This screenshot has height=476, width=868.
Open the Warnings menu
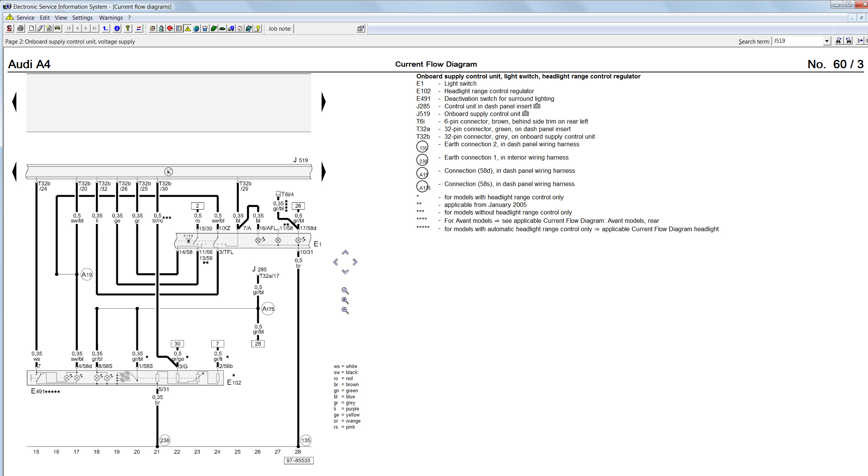pyautogui.click(x=111, y=18)
